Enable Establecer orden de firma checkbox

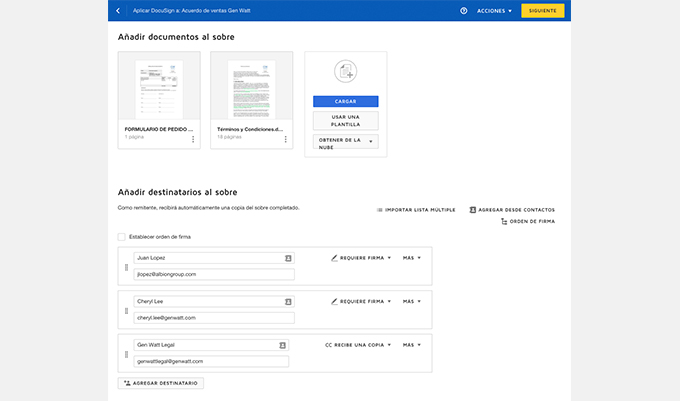click(121, 237)
